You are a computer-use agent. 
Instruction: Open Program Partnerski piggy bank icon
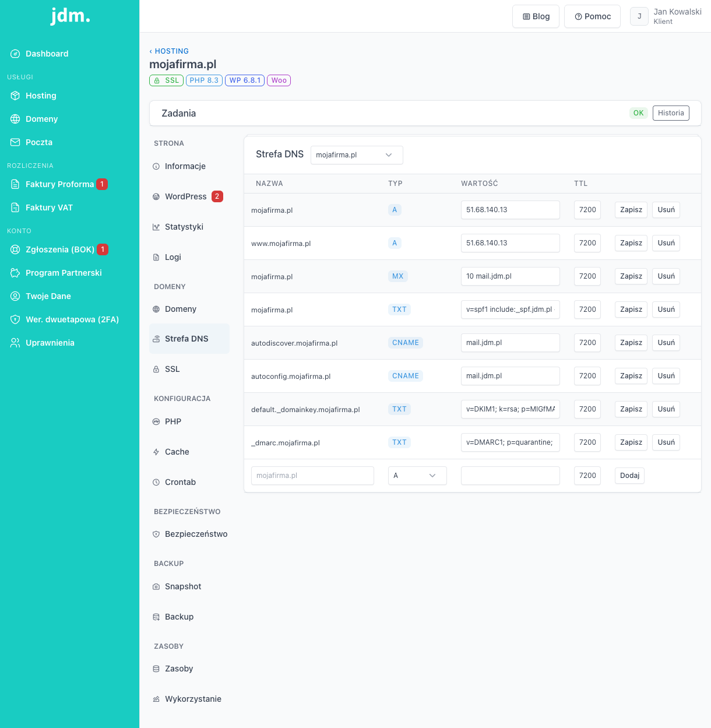coord(15,273)
